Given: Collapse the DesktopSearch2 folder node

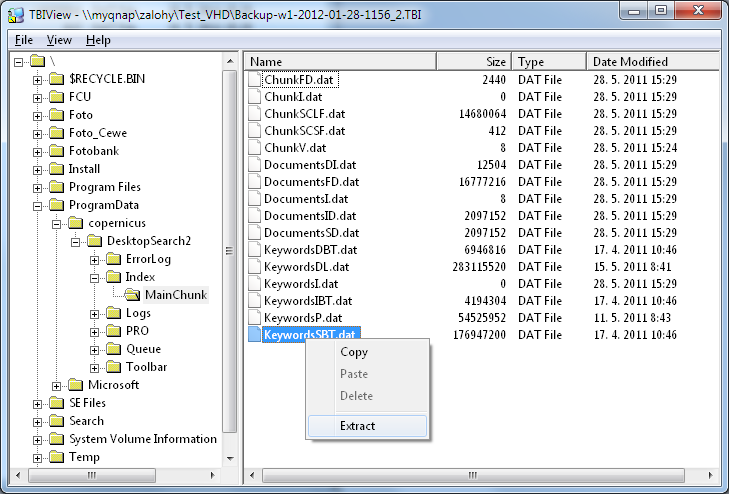Looking at the screenshot, I should click(75, 242).
